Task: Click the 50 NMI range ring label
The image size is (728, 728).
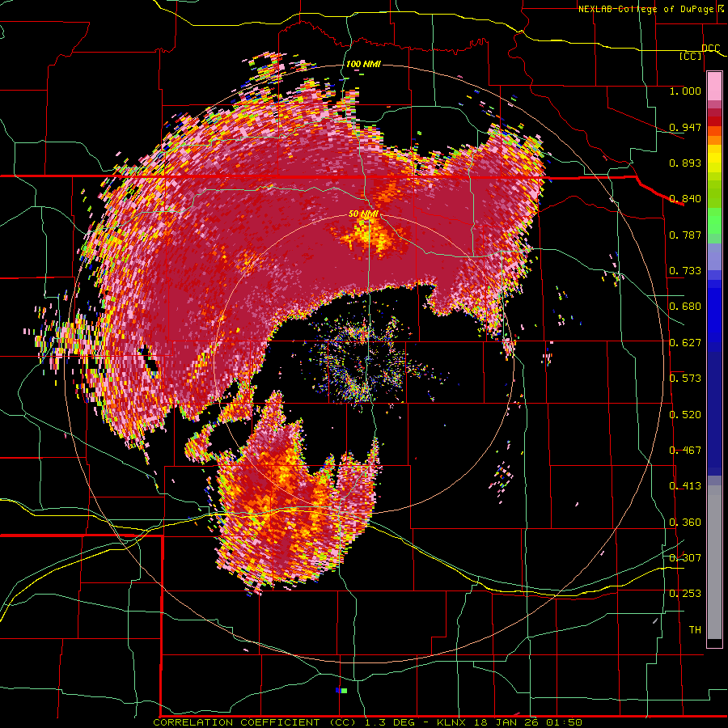Action: pos(363,214)
